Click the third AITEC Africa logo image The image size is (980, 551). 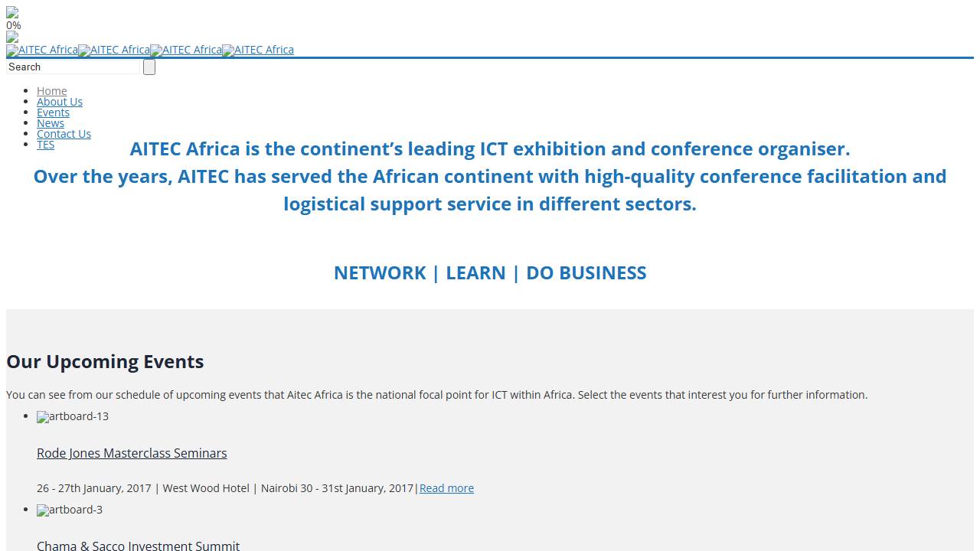[x=186, y=51]
